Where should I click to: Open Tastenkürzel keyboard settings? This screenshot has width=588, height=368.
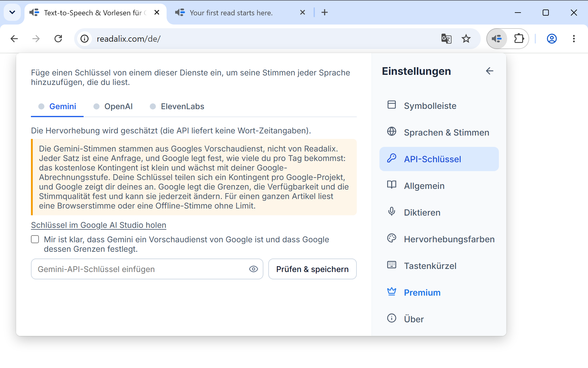click(x=439, y=266)
